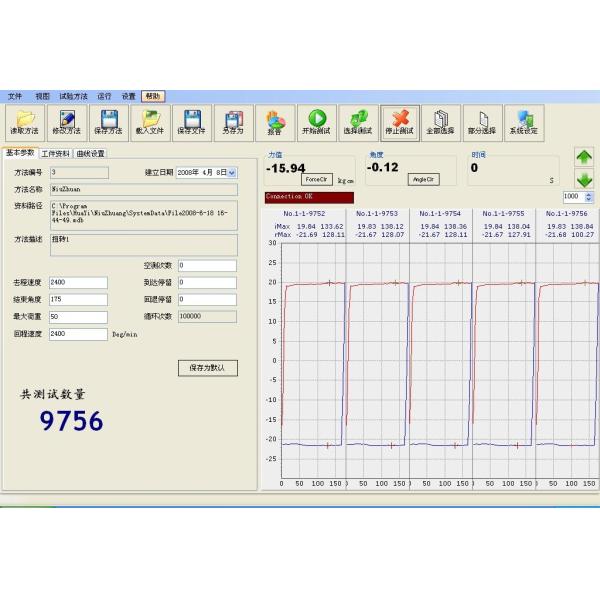The image size is (600, 600).
Task: Click the graph header No.1-1-9752
Action: [x=304, y=214]
